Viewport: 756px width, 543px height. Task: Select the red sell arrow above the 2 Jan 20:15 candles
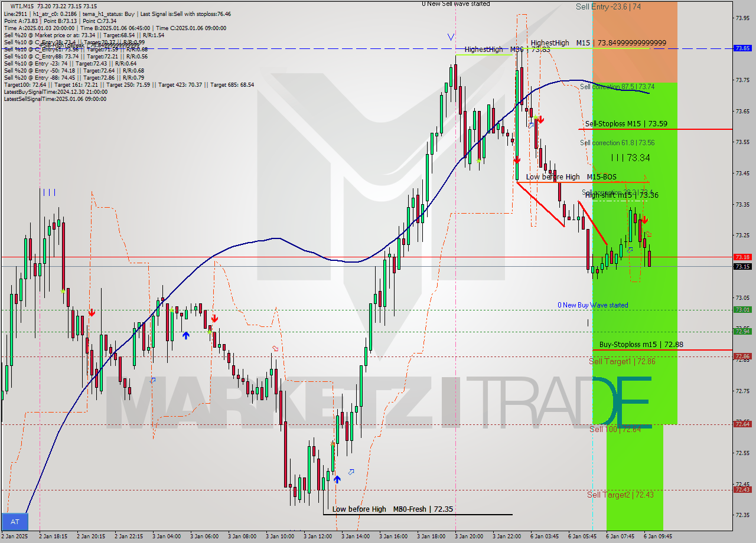click(92, 312)
